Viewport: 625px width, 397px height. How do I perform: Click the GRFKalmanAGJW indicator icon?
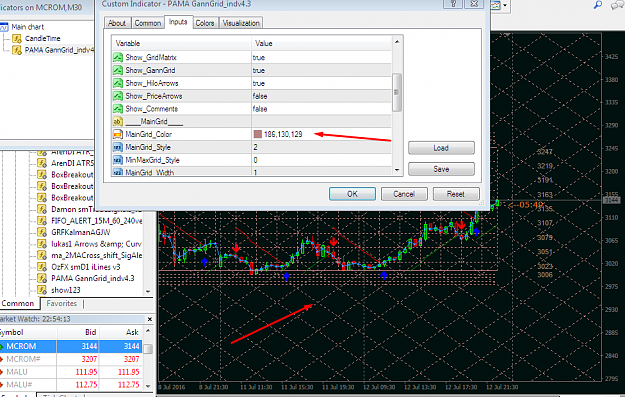click(x=42, y=232)
